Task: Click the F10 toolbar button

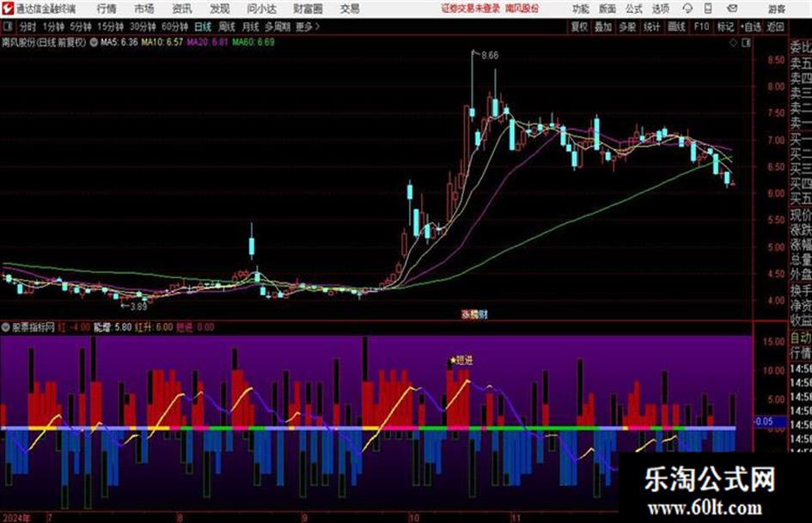Action: (701, 27)
